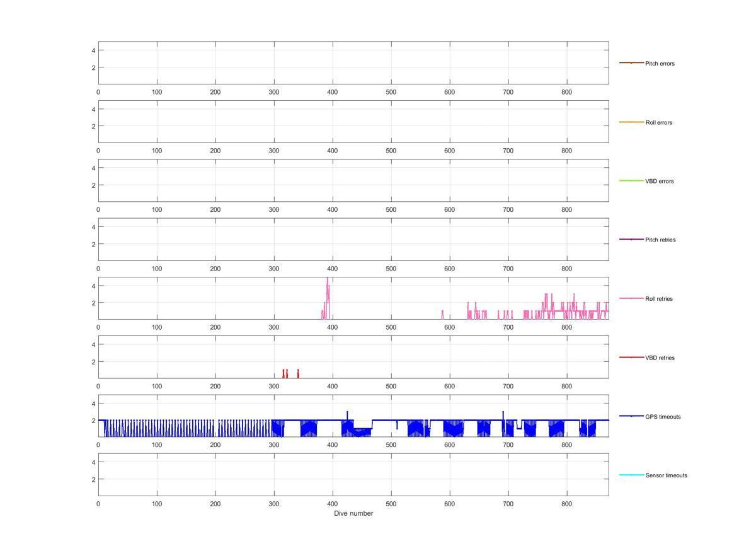Click the Roll retries peak near dive 765

point(546,301)
